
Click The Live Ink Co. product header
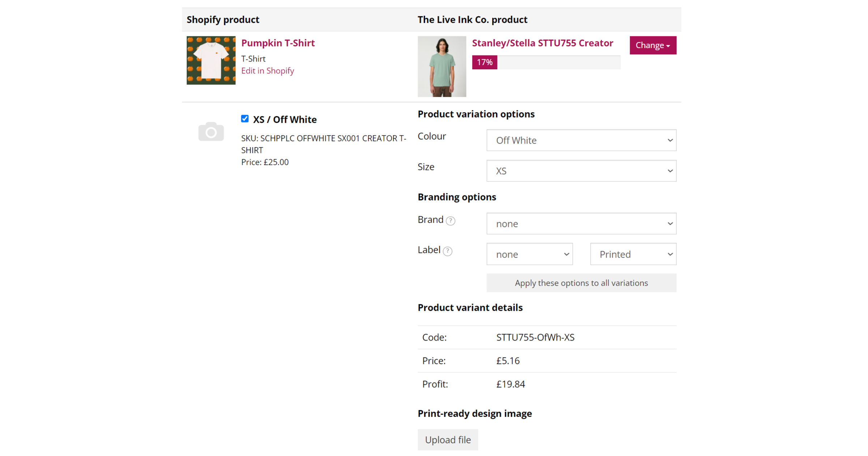tap(472, 20)
